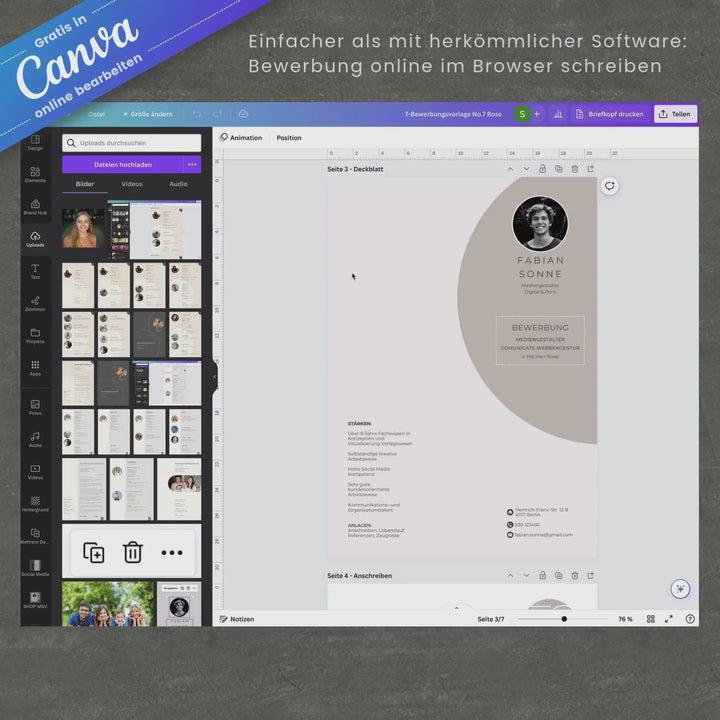Open the Videos sidebar panel
The image size is (720, 720).
35,471
